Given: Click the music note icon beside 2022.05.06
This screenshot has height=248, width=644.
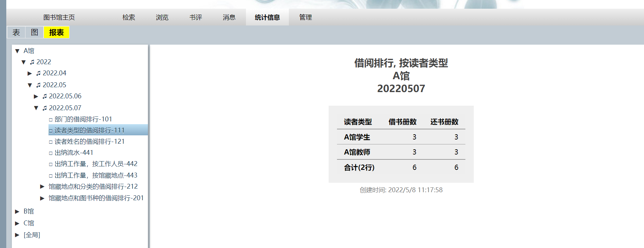Looking at the screenshot, I should coord(45,96).
